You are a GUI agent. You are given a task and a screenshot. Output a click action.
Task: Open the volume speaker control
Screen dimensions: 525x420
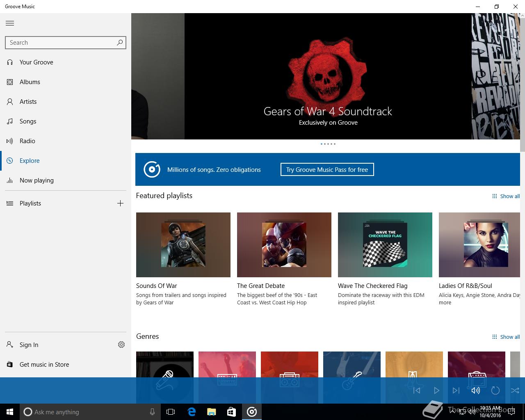[x=476, y=390]
